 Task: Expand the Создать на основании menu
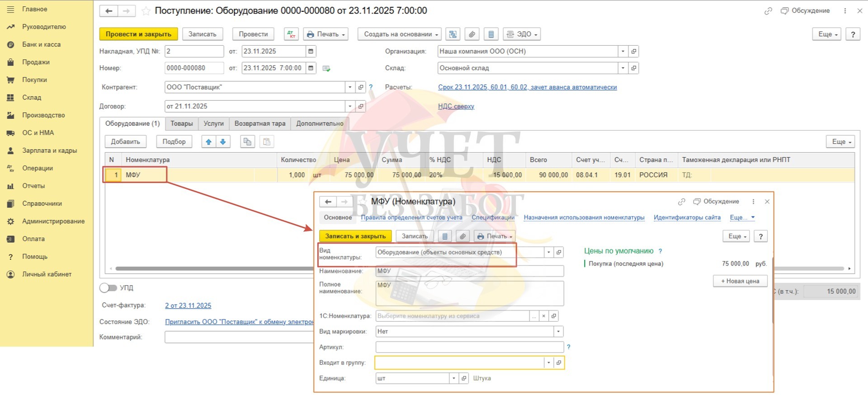coord(399,34)
